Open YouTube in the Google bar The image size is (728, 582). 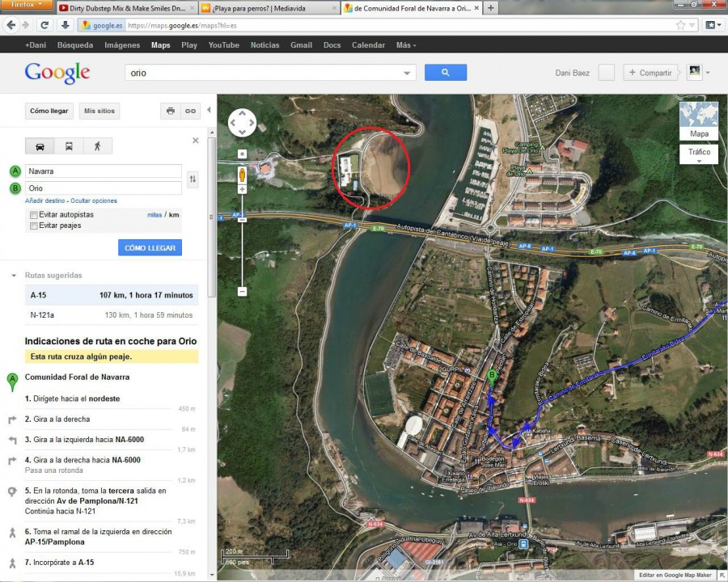[224, 45]
